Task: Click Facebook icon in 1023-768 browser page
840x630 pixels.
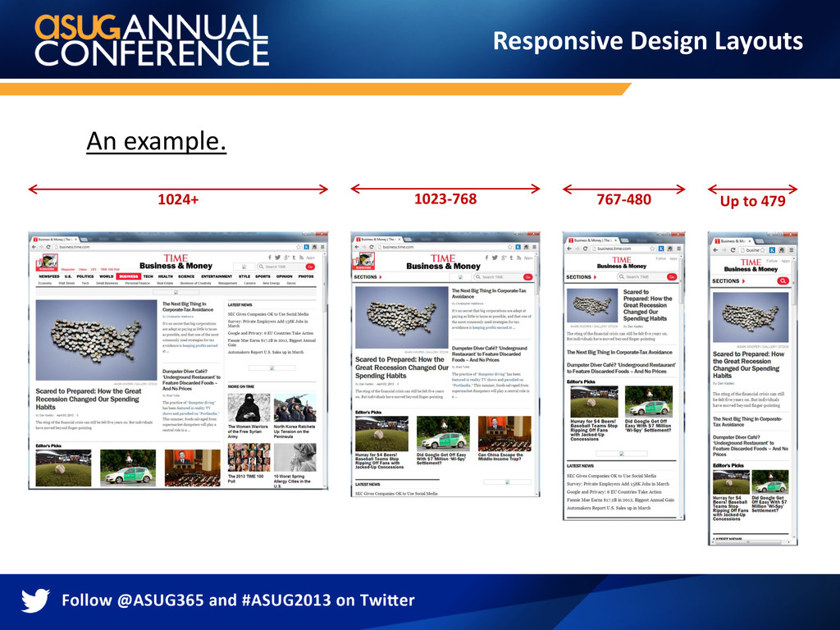Action: tap(486, 258)
